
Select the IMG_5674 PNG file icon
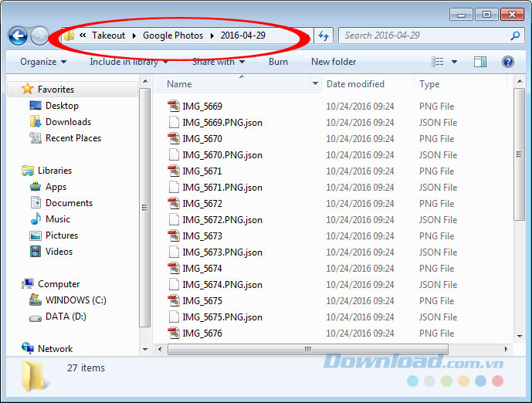174,269
